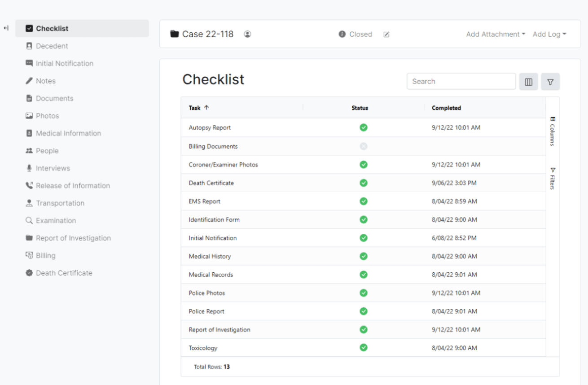
Task: Open the Death Certificate task row
Action: (211, 183)
